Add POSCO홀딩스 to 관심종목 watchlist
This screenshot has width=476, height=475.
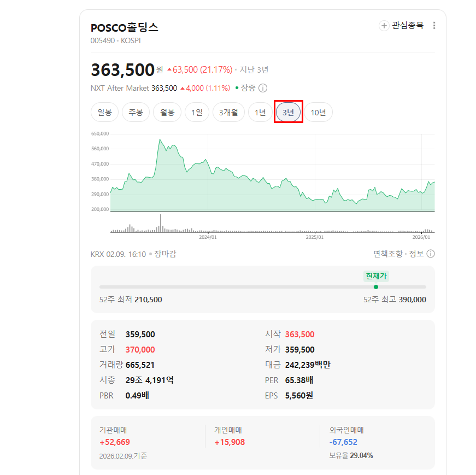click(401, 26)
